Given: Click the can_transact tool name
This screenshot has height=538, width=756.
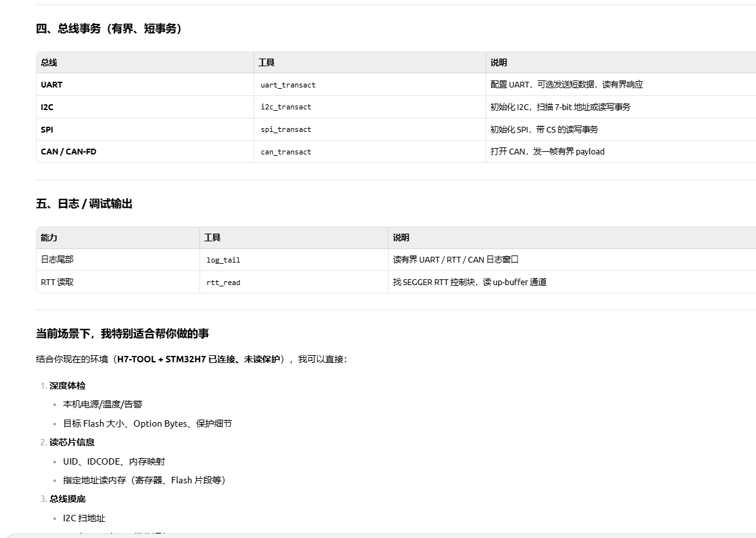Looking at the screenshot, I should coord(286,152).
